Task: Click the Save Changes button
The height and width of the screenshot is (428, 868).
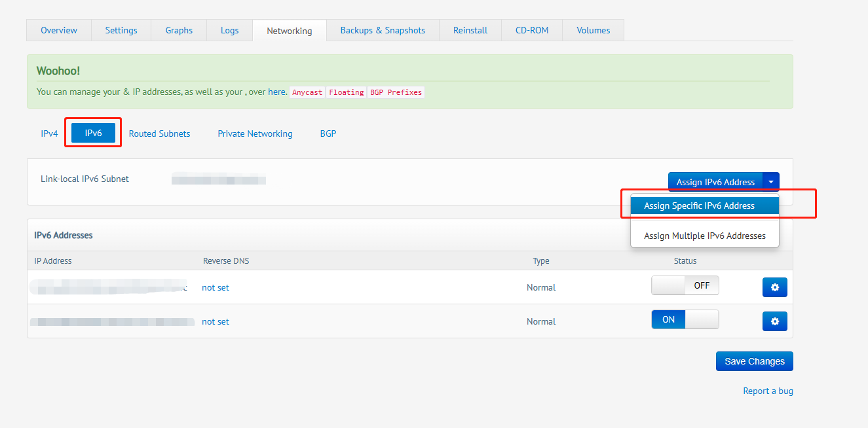Action: click(754, 361)
